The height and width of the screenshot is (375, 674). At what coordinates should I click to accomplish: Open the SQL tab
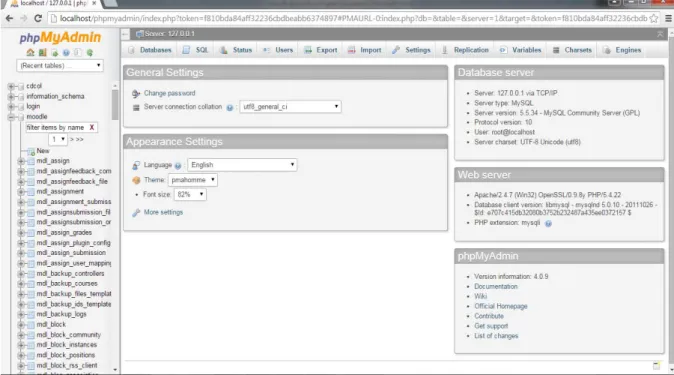point(196,50)
